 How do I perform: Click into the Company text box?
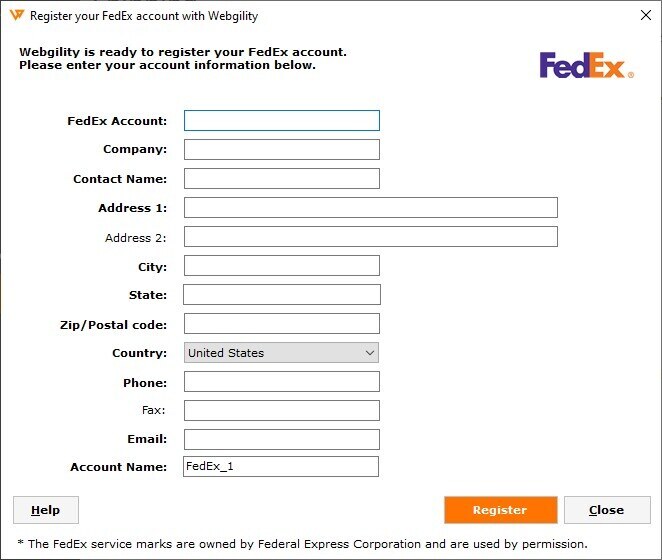click(282, 150)
